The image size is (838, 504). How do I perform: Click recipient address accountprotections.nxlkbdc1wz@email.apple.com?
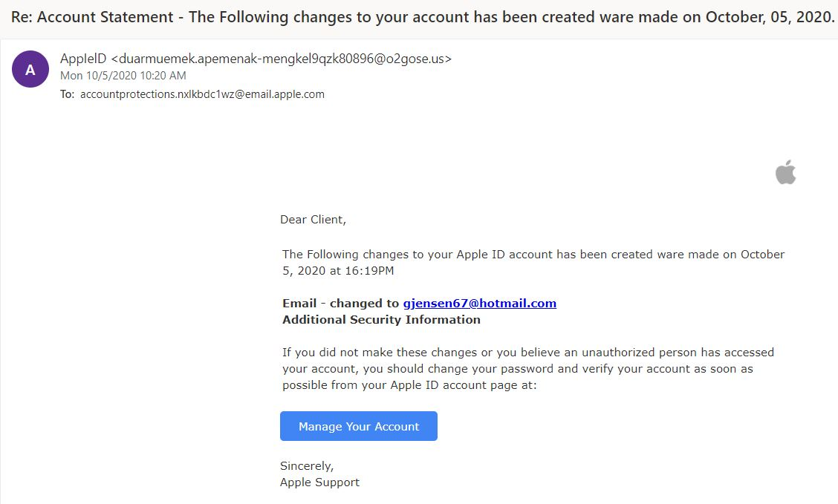[202, 94]
